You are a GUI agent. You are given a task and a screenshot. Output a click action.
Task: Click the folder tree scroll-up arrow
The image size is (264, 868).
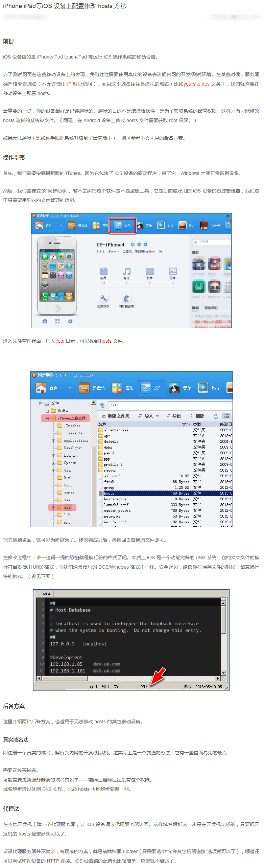(94, 403)
